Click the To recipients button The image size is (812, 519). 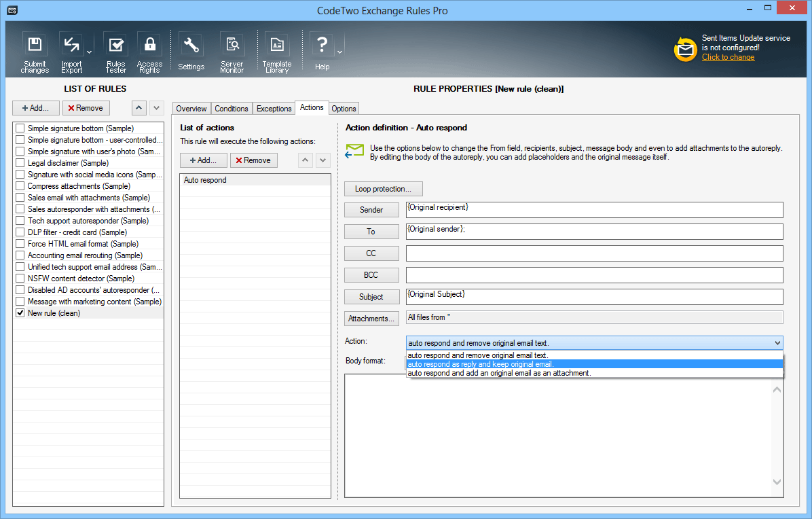(x=371, y=232)
